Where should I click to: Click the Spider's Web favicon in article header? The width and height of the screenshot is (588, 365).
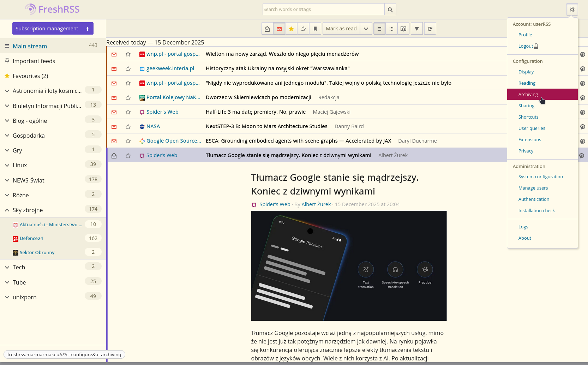(254, 205)
